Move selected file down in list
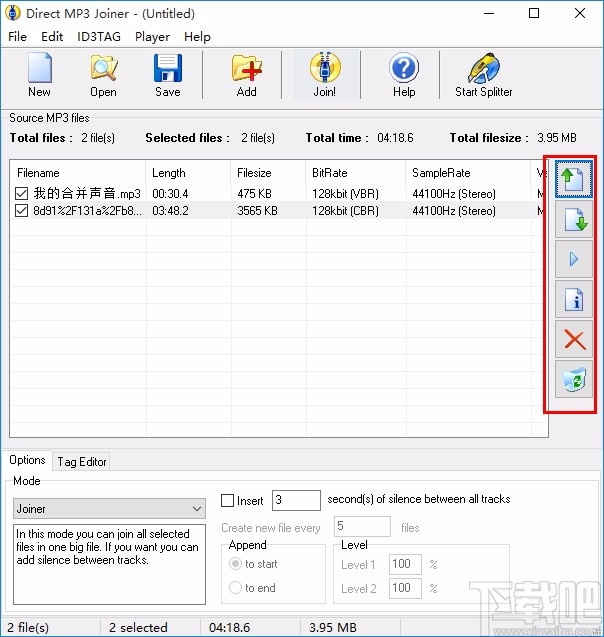The width and height of the screenshot is (604, 637). 574,219
